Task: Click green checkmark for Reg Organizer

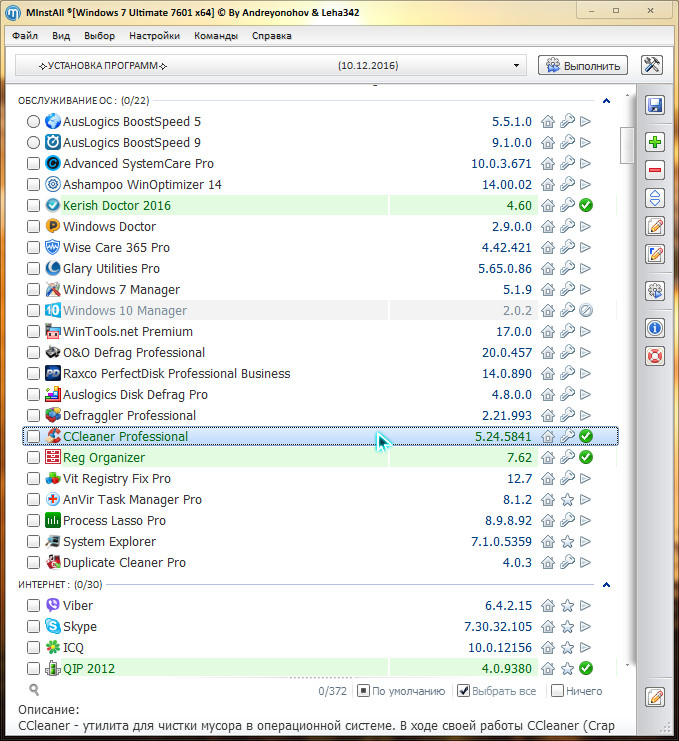Action: pyautogui.click(x=586, y=457)
